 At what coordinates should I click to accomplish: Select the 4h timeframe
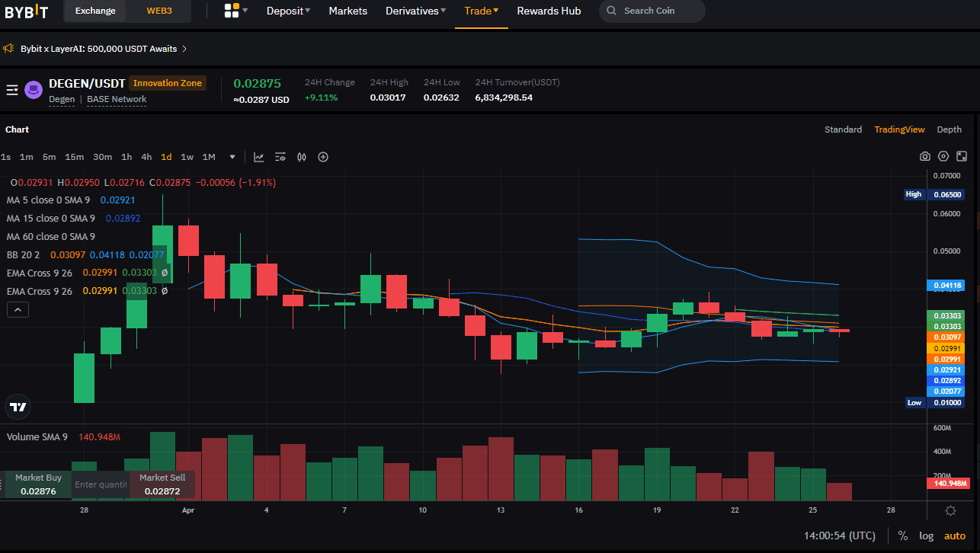pyautogui.click(x=146, y=157)
